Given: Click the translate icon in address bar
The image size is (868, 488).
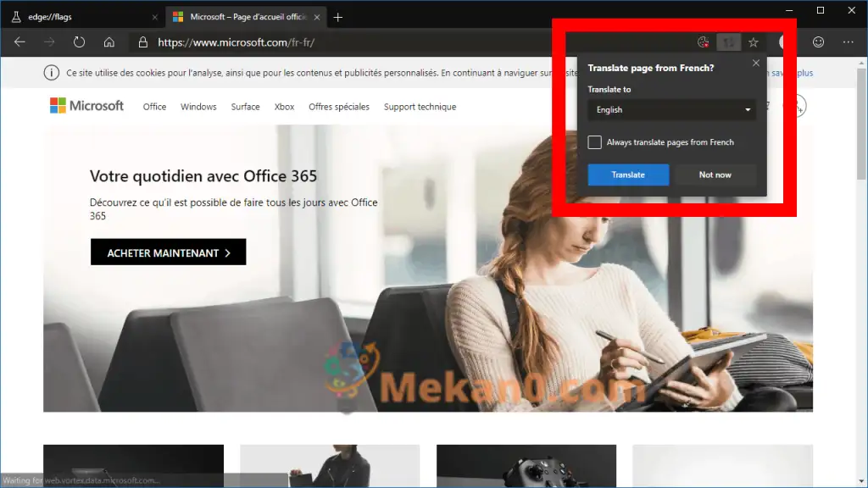Looking at the screenshot, I should tap(728, 42).
